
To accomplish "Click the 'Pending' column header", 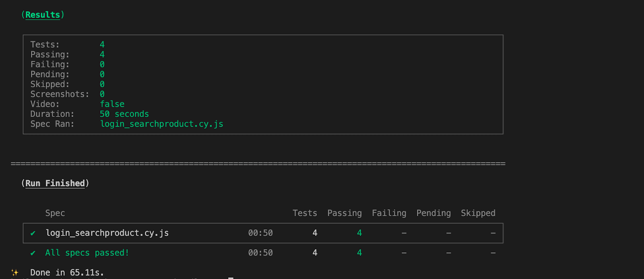I will (x=433, y=213).
